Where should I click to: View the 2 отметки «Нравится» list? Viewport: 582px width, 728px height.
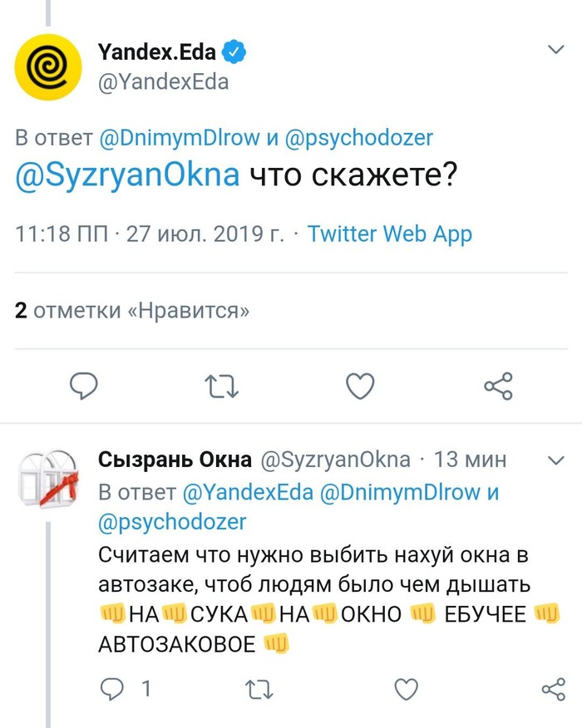click(133, 312)
